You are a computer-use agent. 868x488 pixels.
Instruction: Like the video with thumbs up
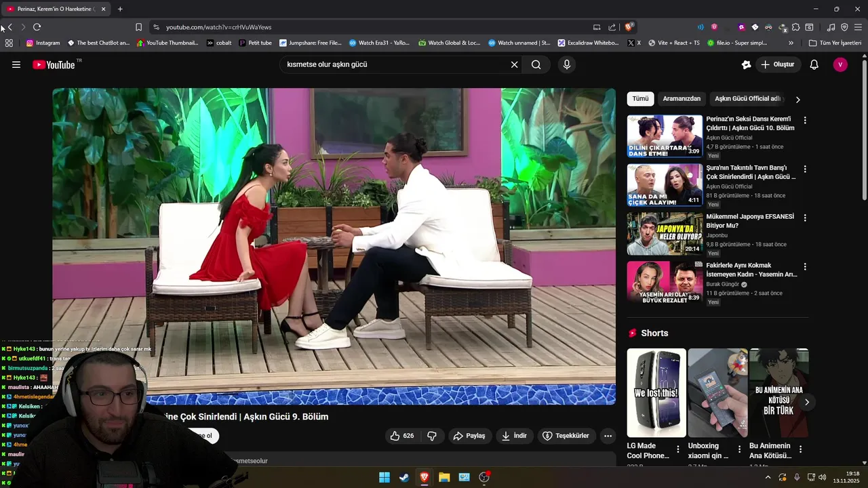(401, 436)
